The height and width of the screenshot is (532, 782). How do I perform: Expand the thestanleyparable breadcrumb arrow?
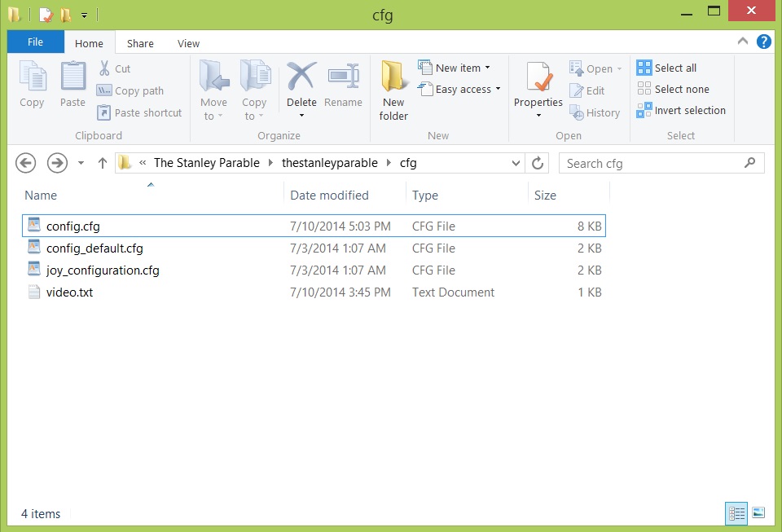pyautogui.click(x=389, y=163)
